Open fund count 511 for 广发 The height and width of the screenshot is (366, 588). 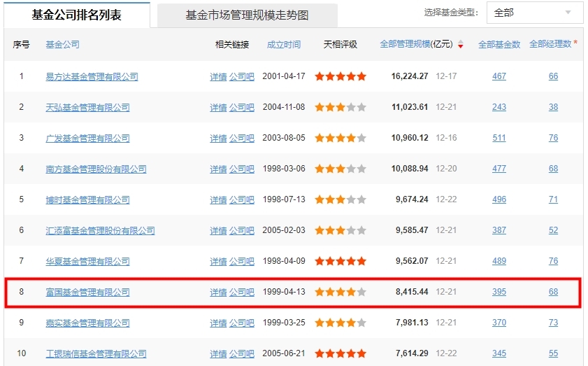[499, 138]
